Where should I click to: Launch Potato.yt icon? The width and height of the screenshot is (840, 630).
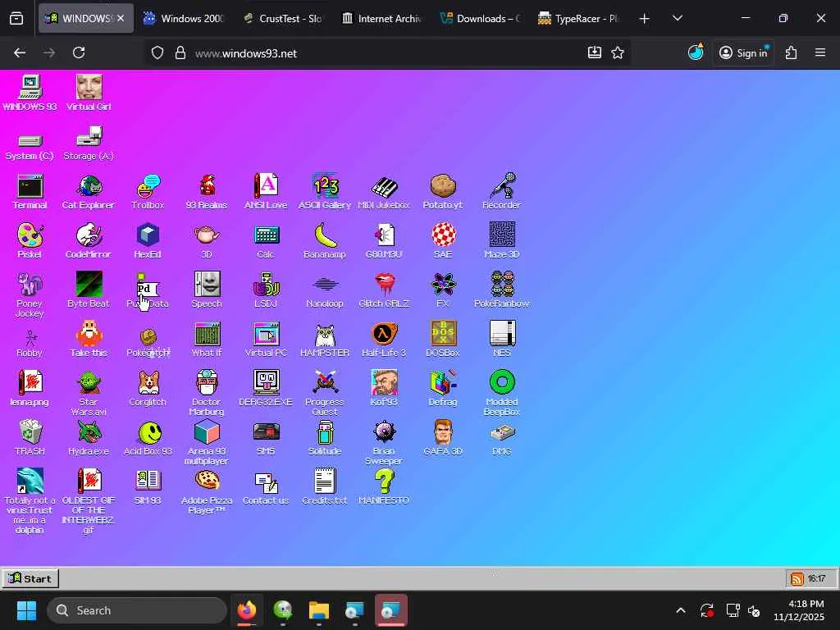tap(442, 192)
